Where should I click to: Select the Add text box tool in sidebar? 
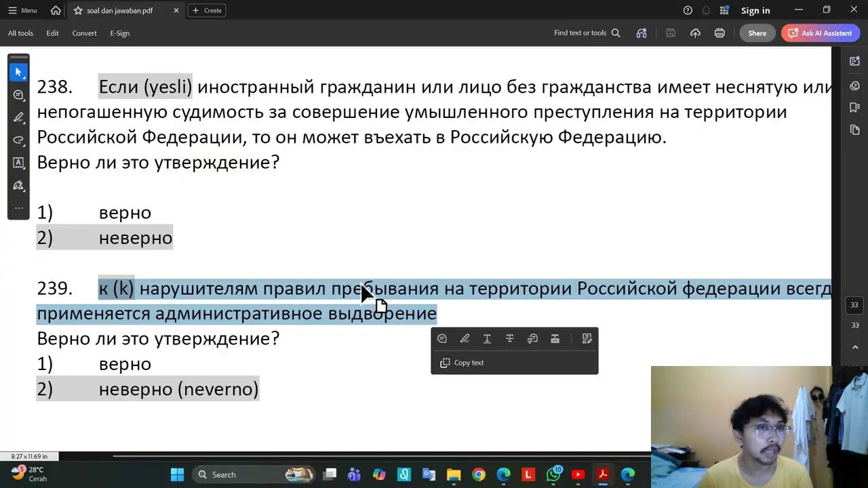pos(18,163)
